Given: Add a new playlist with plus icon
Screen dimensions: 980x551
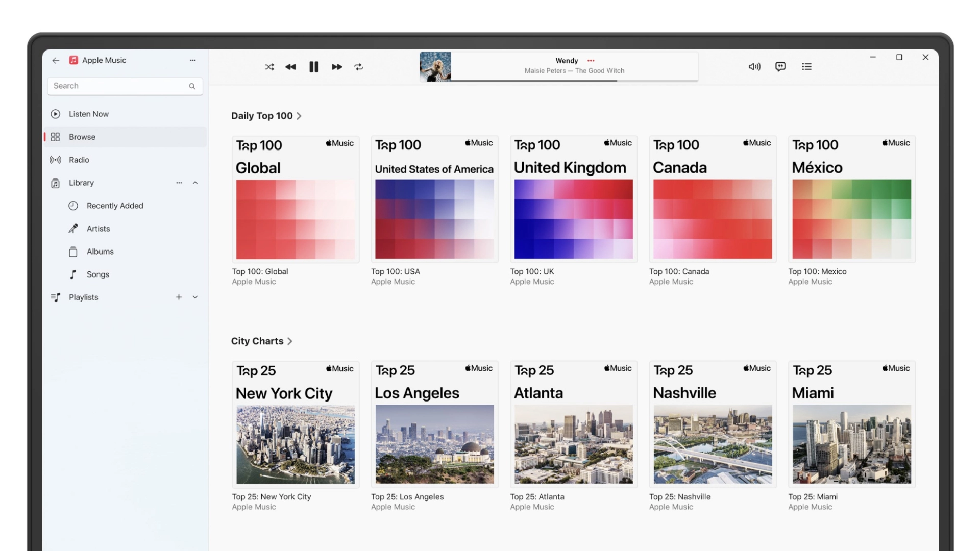Looking at the screenshot, I should (179, 297).
